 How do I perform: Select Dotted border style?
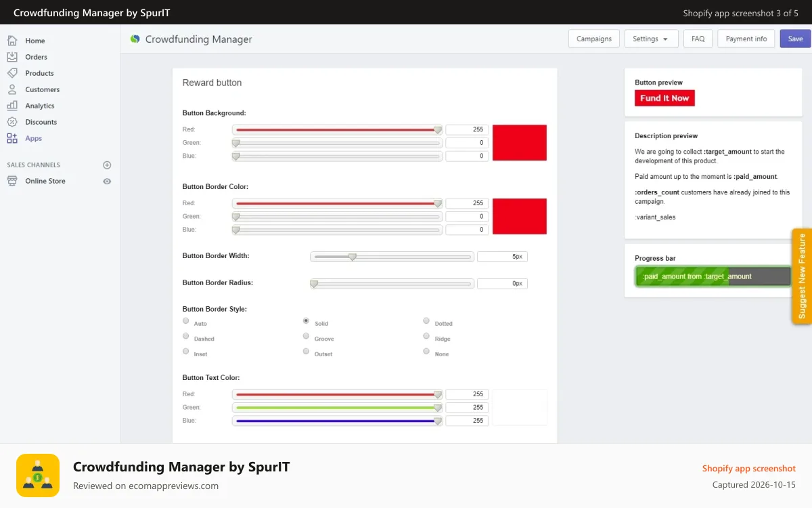pos(426,321)
